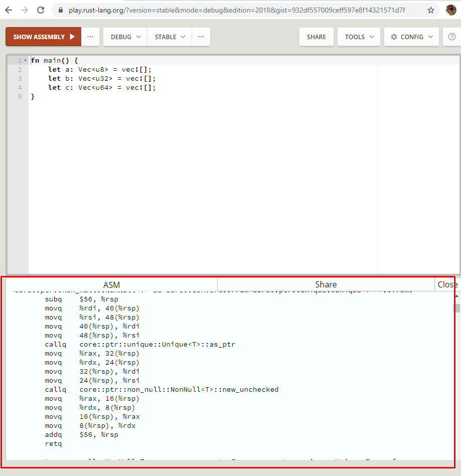461x476 pixels.
Task: Close the output panel
Action: point(447,284)
